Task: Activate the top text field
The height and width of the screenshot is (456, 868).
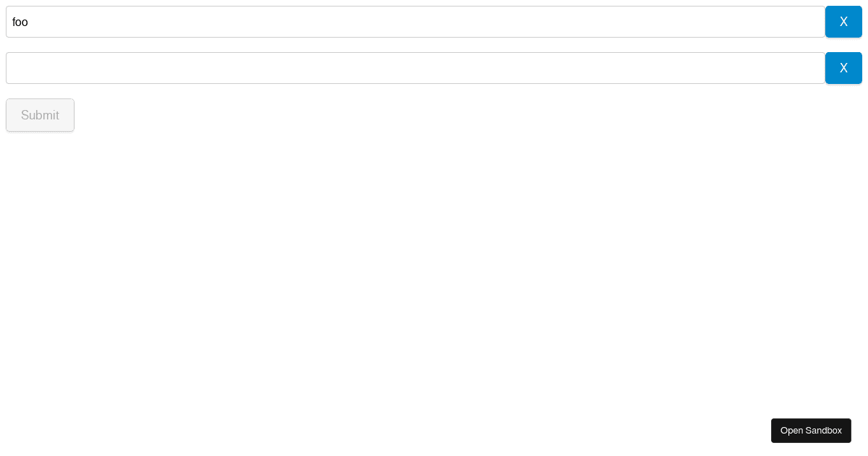Action: coord(415,22)
